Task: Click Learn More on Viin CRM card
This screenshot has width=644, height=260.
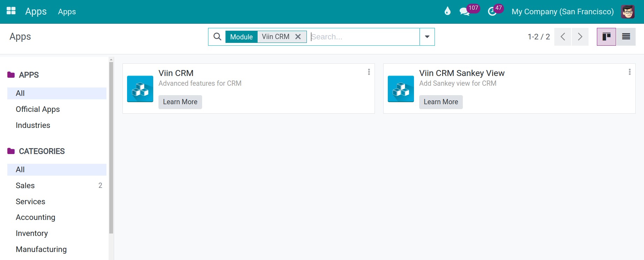Action: (180, 102)
